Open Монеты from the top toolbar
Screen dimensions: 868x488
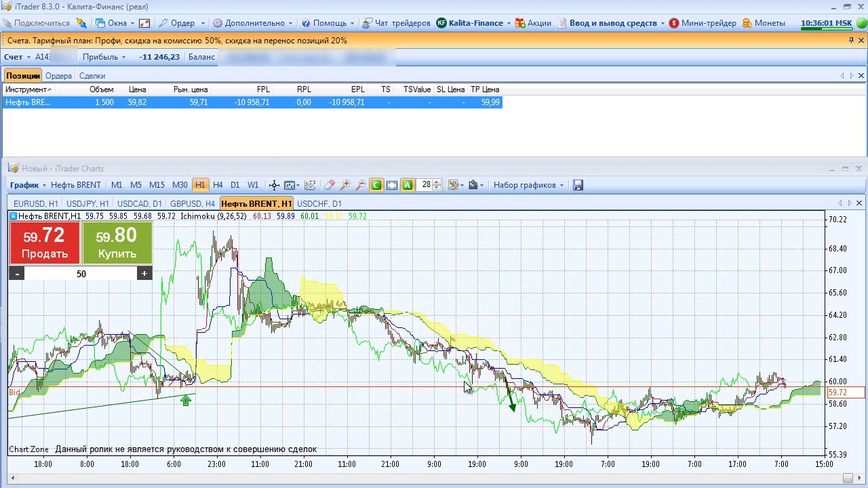(764, 23)
